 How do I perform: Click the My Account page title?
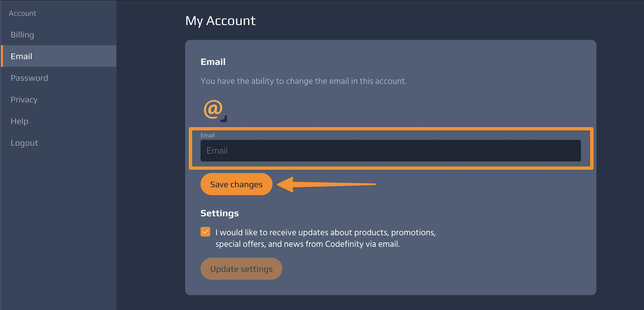tap(220, 21)
